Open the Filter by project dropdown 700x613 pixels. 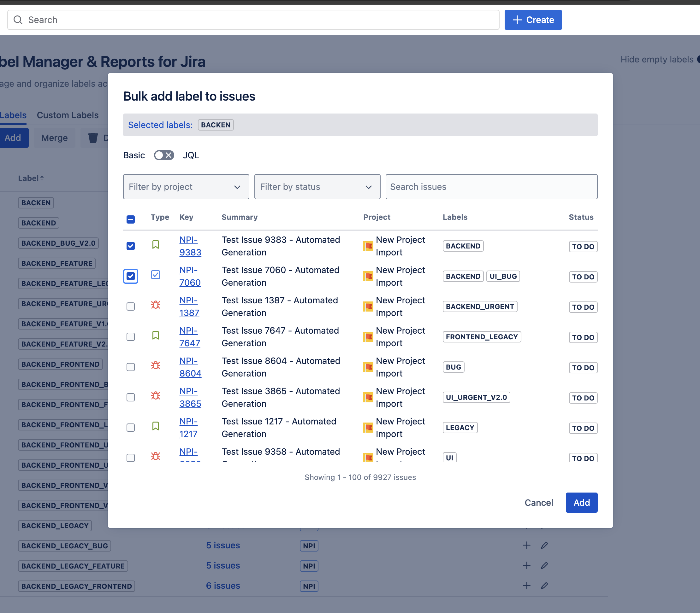click(186, 186)
